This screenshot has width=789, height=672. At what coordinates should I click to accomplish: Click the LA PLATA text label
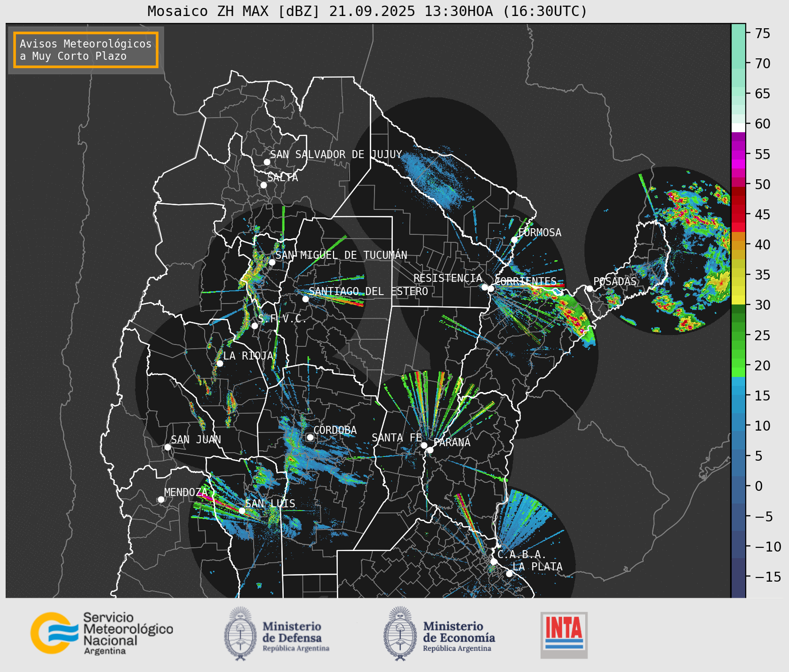(x=537, y=567)
